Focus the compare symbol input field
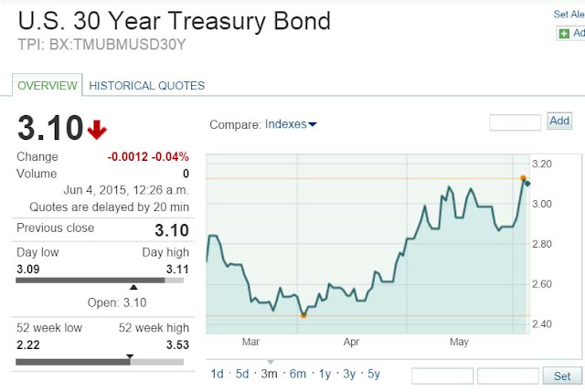The height and width of the screenshot is (392, 585). coord(515,122)
